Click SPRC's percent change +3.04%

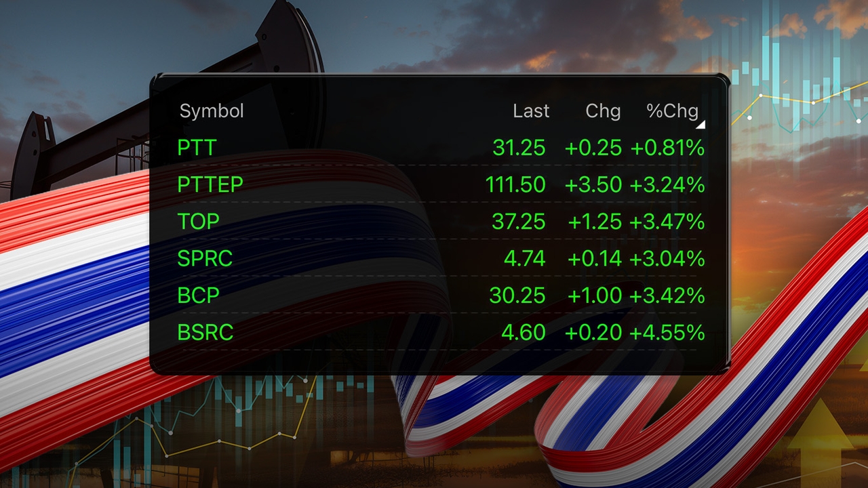point(667,258)
